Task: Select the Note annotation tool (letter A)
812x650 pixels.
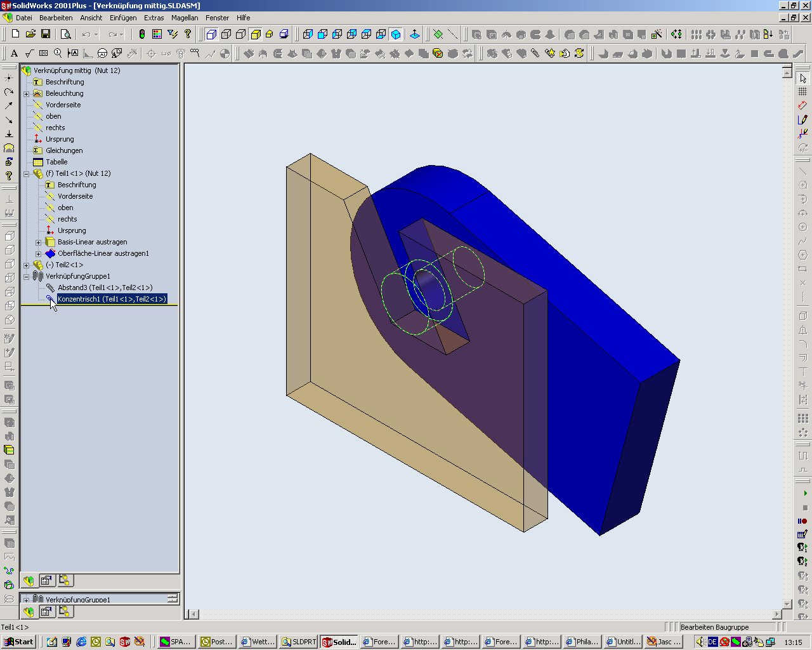Action: [14, 54]
